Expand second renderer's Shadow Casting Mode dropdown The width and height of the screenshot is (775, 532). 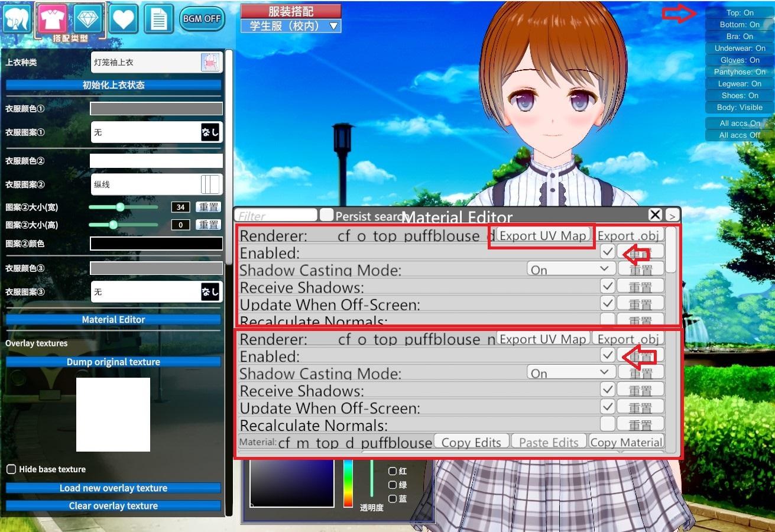pyautogui.click(x=570, y=373)
